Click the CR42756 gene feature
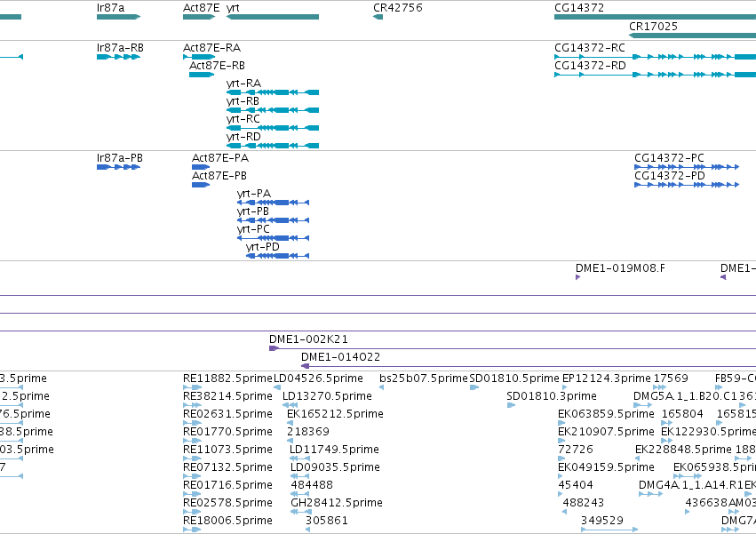Viewport: 756px width, 534px height. tap(378, 17)
